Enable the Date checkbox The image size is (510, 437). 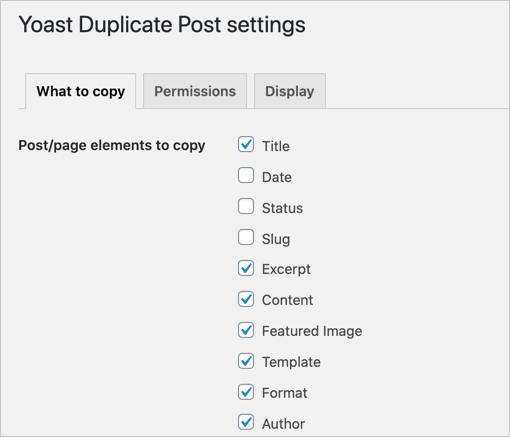246,175
